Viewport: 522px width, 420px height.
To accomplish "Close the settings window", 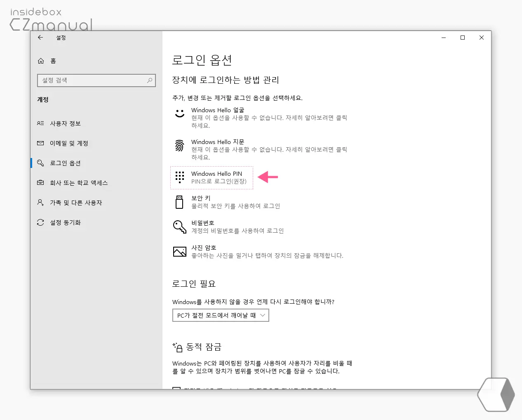I will pos(482,38).
